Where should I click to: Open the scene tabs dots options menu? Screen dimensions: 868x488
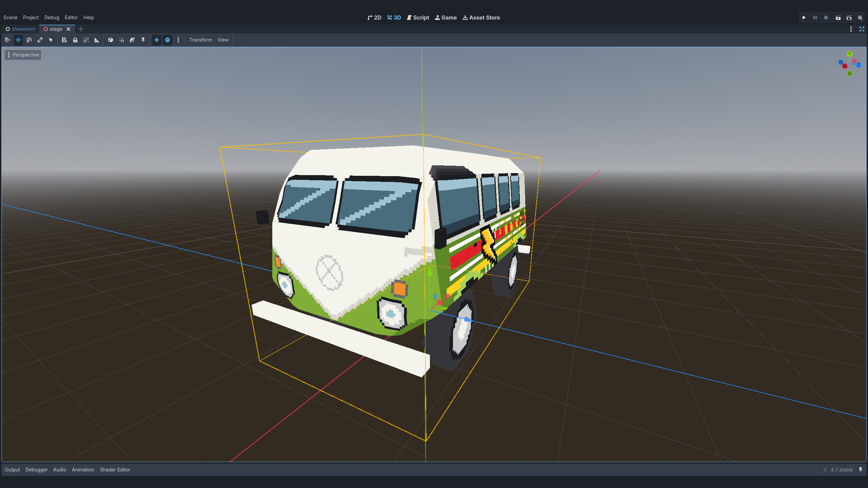tap(851, 29)
